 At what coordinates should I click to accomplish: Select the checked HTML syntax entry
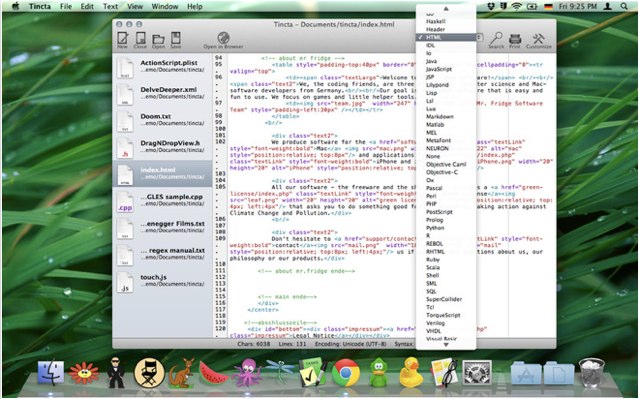coord(446,37)
